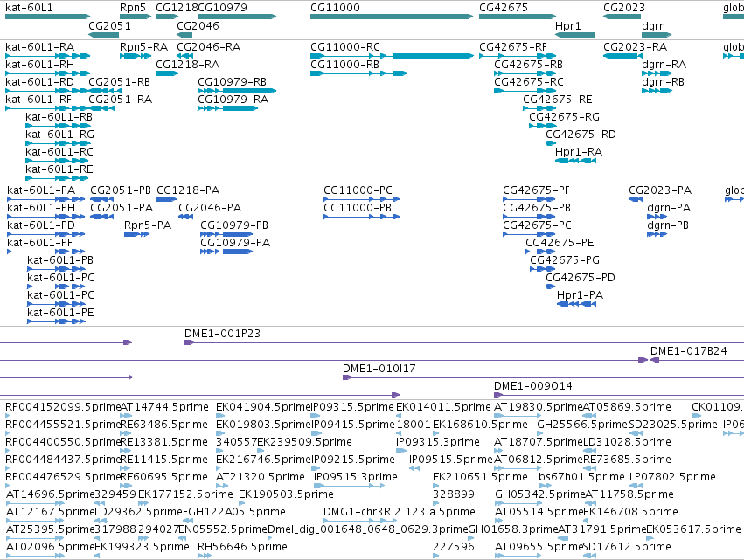Click the Rpn5 gene arrow
Image resolution: width=744 pixels, height=560 pixels.
[136, 17]
